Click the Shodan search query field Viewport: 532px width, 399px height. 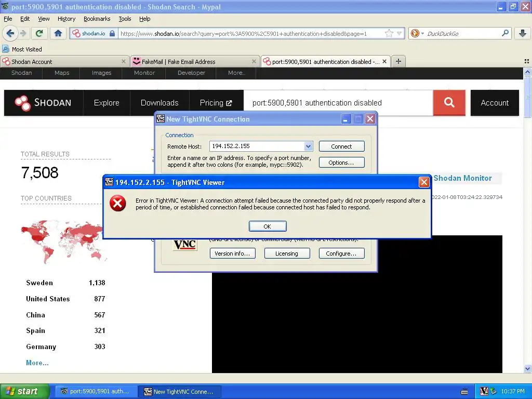tap(338, 103)
